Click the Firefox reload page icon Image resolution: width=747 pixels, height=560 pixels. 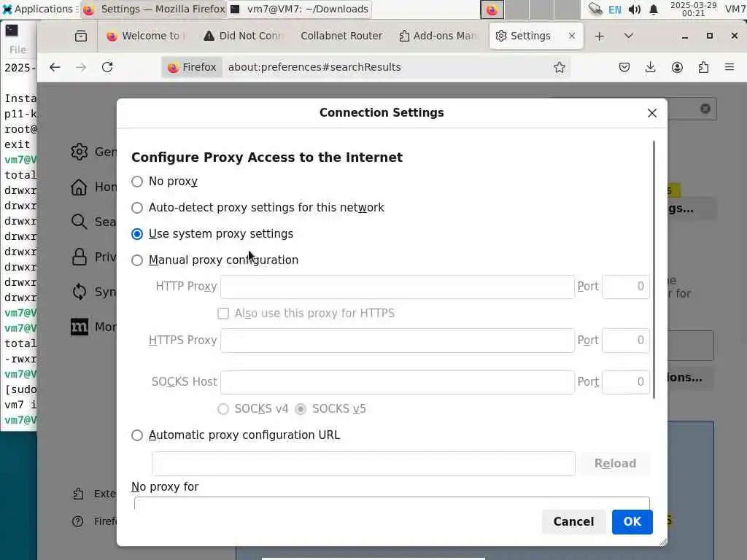pos(107,67)
